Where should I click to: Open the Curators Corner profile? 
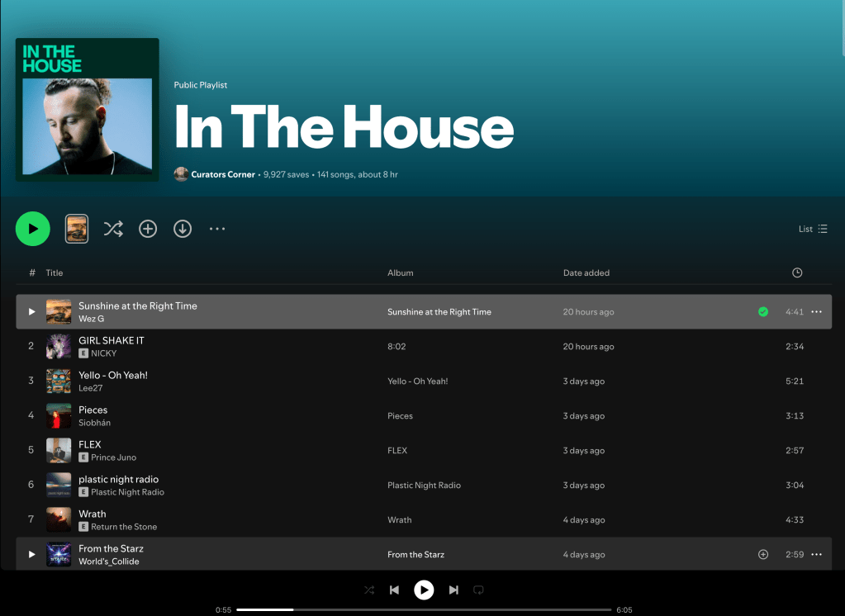point(223,174)
